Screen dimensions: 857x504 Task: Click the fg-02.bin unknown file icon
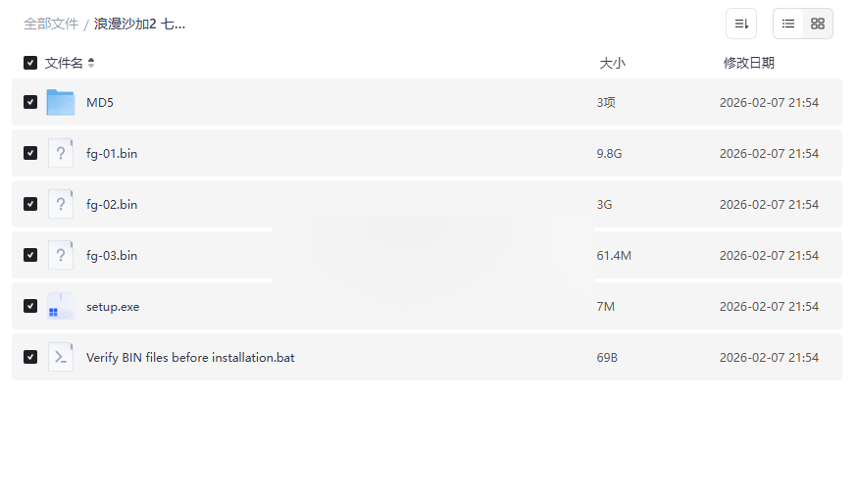(61, 204)
